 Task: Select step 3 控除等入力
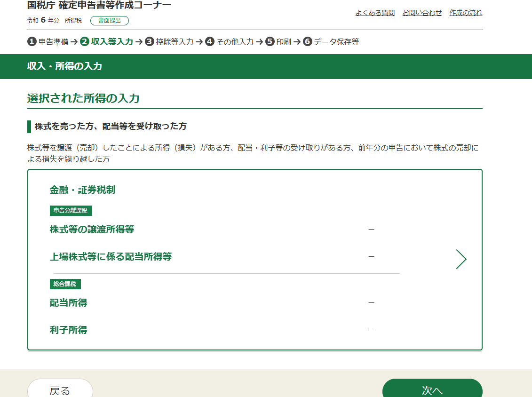169,42
